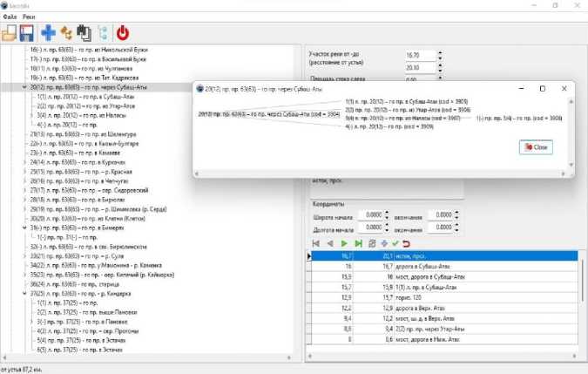
Task: Cancel edits with red undo arrow icon
Action: [x=406, y=243]
